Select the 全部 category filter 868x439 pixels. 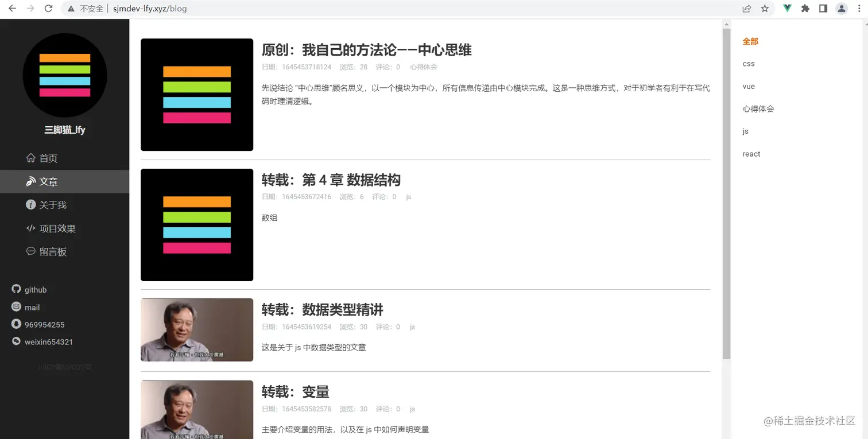click(x=750, y=41)
